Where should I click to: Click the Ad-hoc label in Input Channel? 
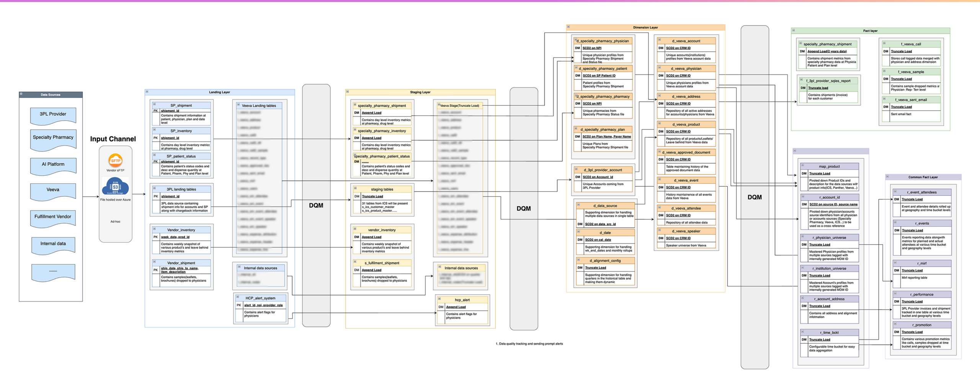coord(115,221)
